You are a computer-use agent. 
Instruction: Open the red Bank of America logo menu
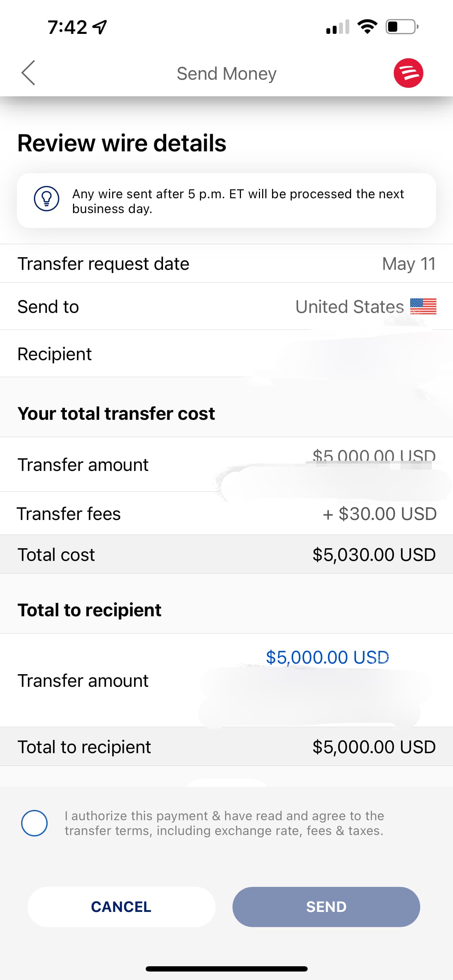point(408,73)
